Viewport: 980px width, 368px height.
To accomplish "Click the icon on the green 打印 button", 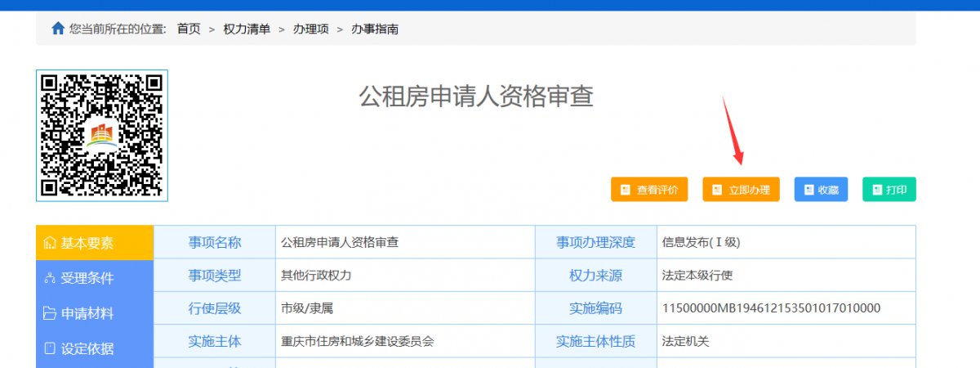I will (876, 190).
